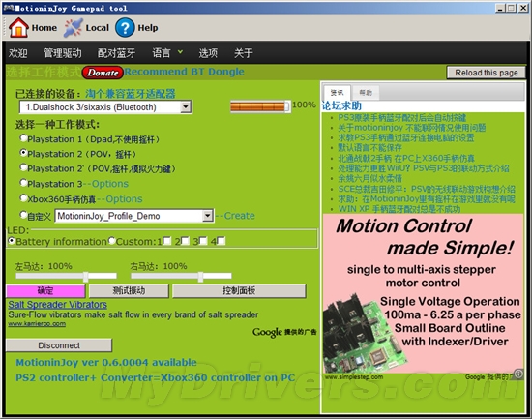Click the Home house icon
This screenshot has height=419, width=532.
[18, 27]
